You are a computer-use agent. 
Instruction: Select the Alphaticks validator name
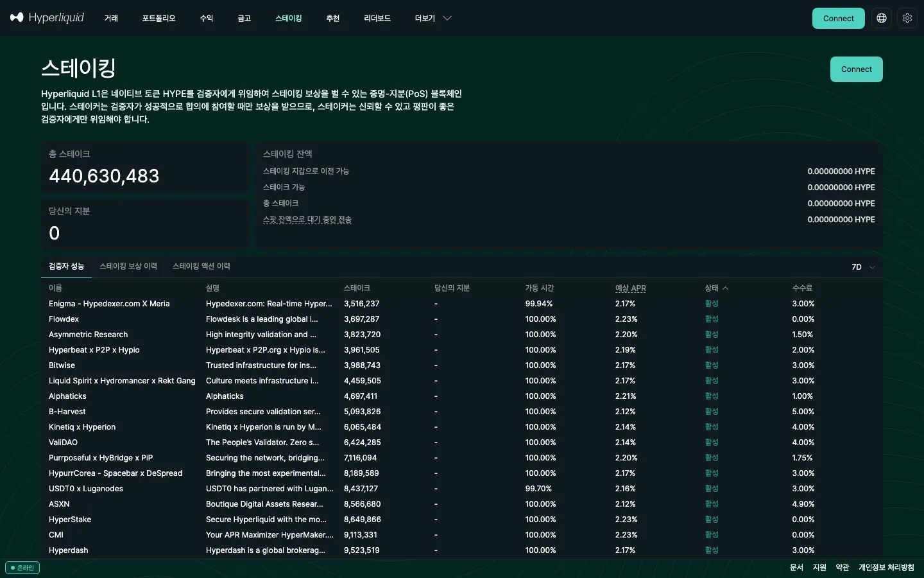point(67,396)
